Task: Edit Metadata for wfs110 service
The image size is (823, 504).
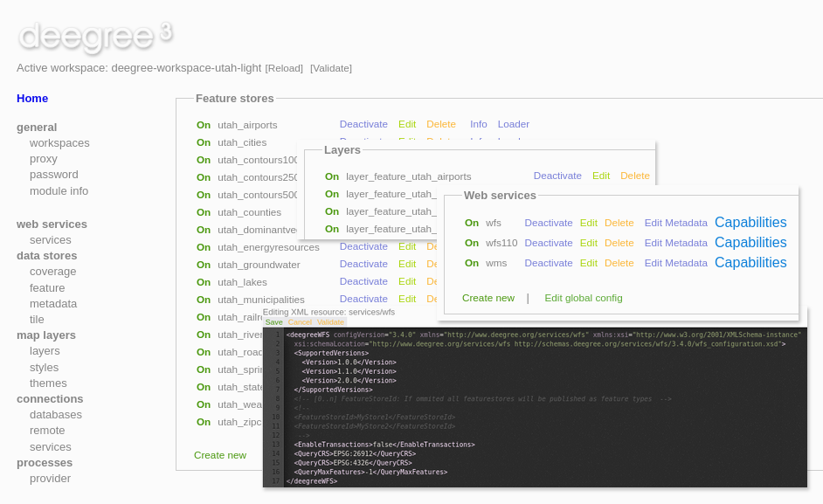Action: (676, 243)
